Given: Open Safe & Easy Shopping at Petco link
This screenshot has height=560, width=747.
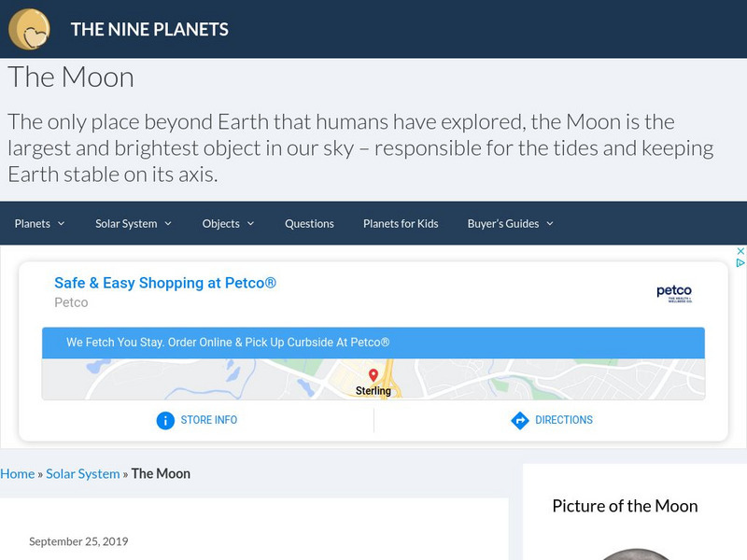Looking at the screenshot, I should tap(165, 283).
